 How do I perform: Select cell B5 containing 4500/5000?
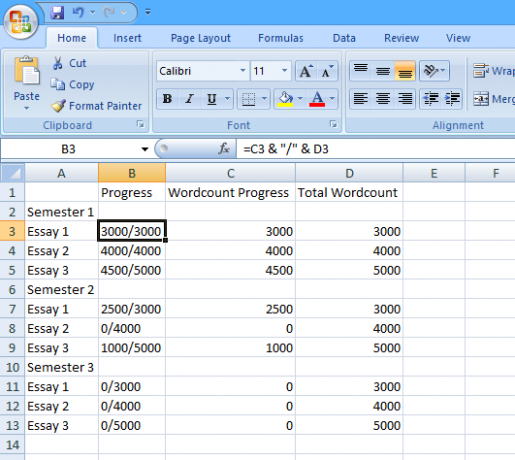132,270
